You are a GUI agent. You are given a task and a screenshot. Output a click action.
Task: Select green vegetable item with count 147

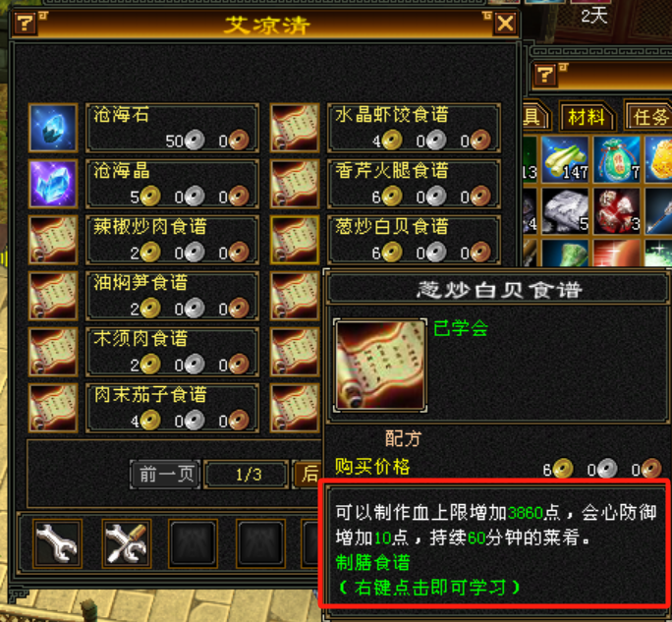tap(565, 160)
